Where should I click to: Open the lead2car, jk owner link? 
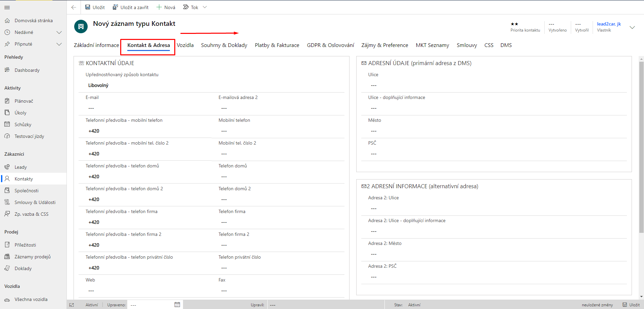(609, 24)
